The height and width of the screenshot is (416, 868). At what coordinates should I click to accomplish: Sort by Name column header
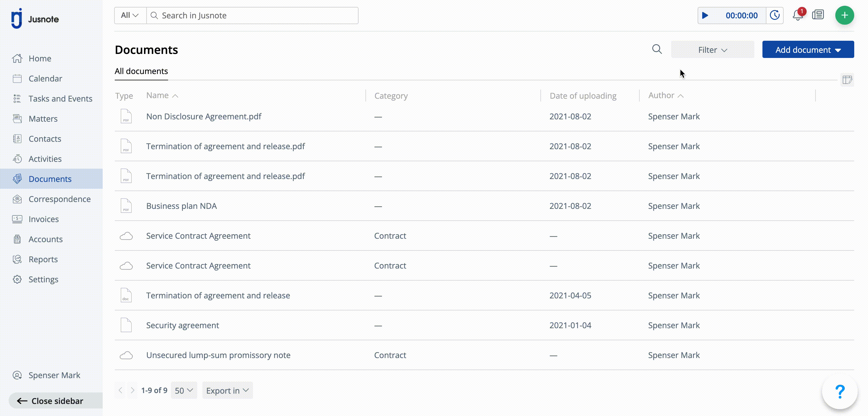tap(162, 96)
